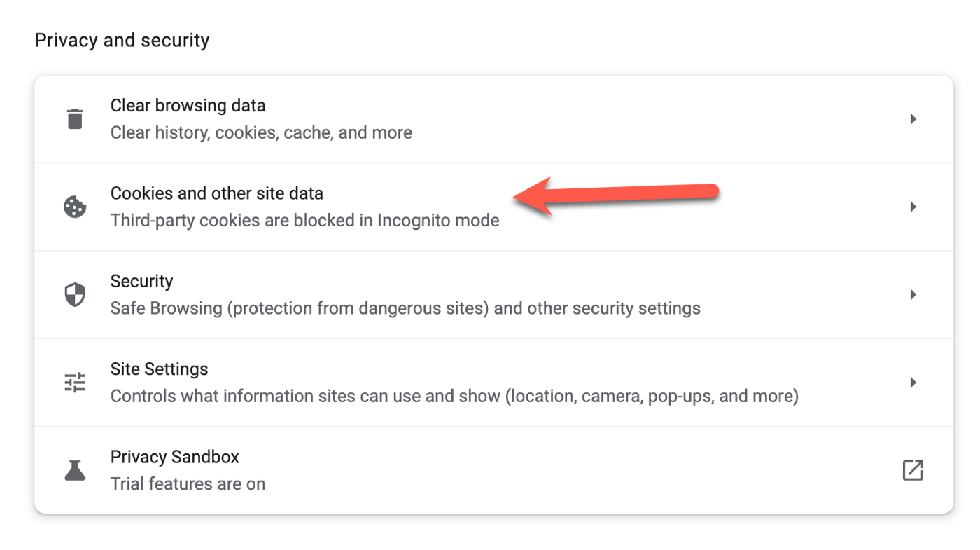Screen dimensions: 980x550
Task: Expand the Clear browsing data row chevron
Action: coord(913,118)
